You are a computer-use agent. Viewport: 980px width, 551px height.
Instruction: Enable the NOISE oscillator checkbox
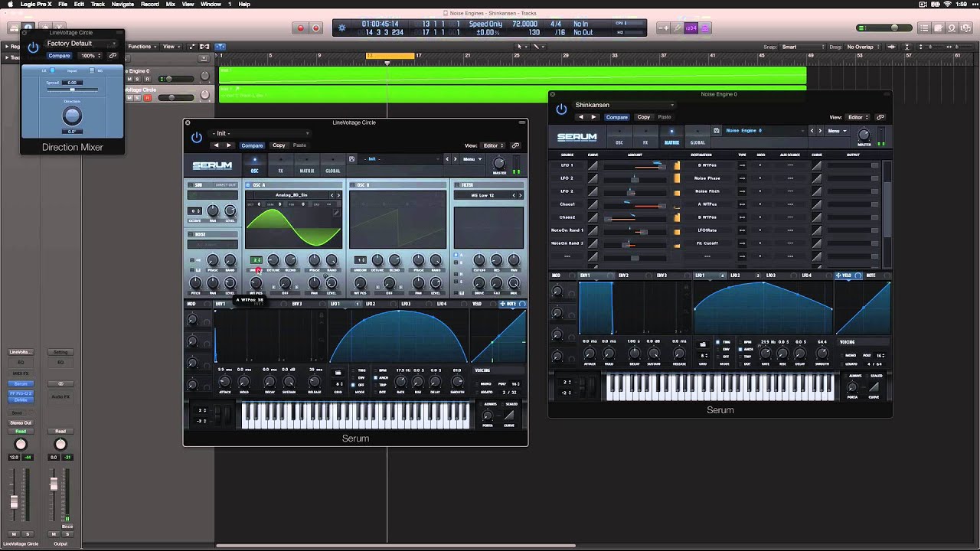[190, 234]
